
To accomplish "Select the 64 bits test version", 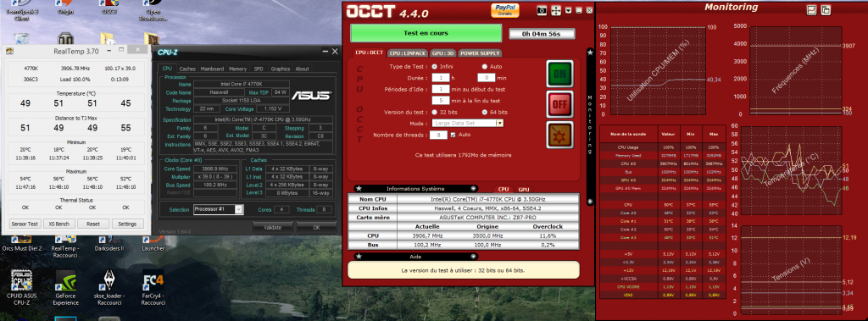I will pos(484,112).
